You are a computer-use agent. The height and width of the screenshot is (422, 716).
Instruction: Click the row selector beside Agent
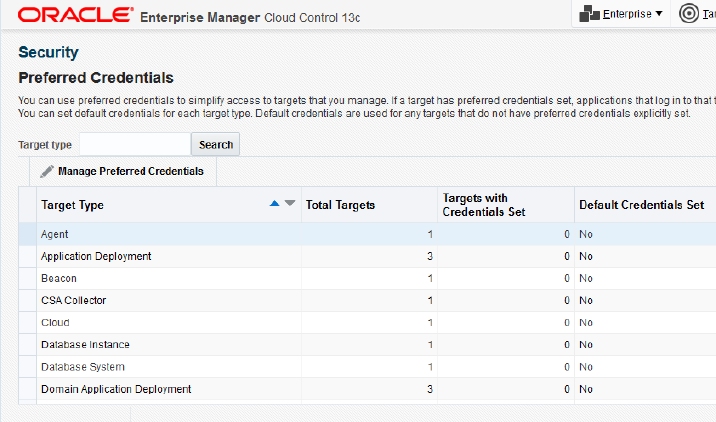[27, 234]
